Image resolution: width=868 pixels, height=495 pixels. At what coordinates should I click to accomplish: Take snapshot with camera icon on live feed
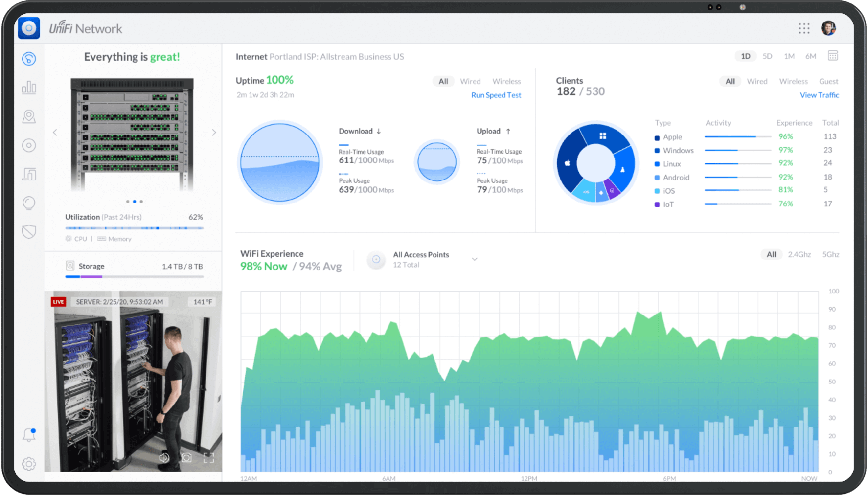pyautogui.click(x=186, y=458)
